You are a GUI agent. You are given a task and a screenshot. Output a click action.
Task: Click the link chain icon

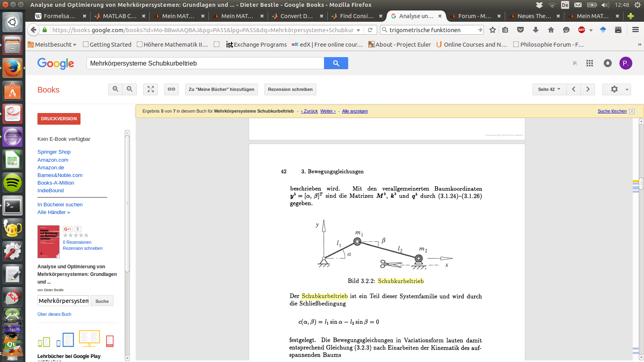click(x=171, y=89)
